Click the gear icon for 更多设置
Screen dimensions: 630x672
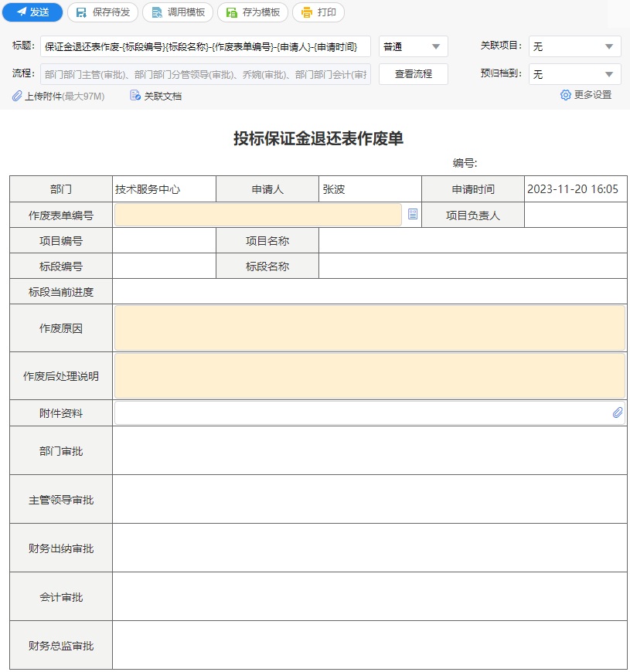566,95
